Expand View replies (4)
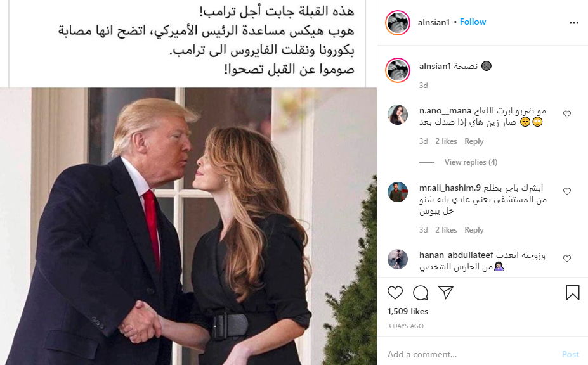588x365 pixels. (x=471, y=162)
